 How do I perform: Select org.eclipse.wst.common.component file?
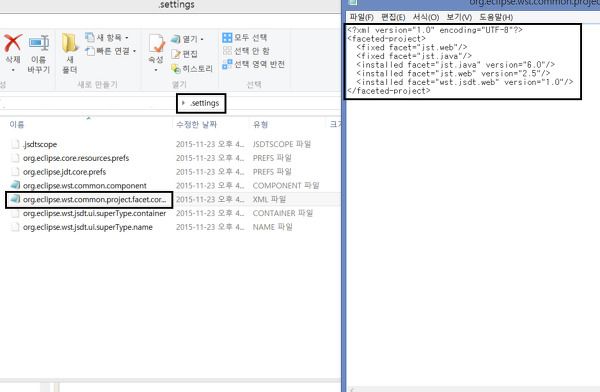point(85,186)
